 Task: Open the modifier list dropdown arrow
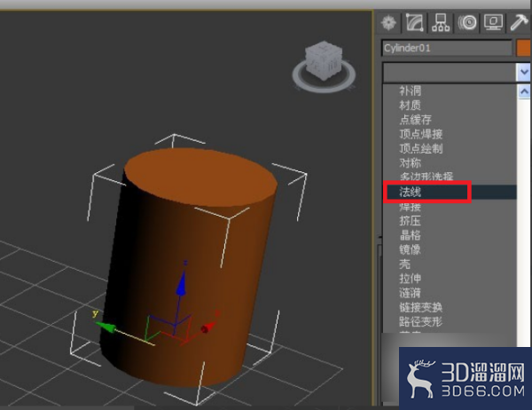[524, 72]
